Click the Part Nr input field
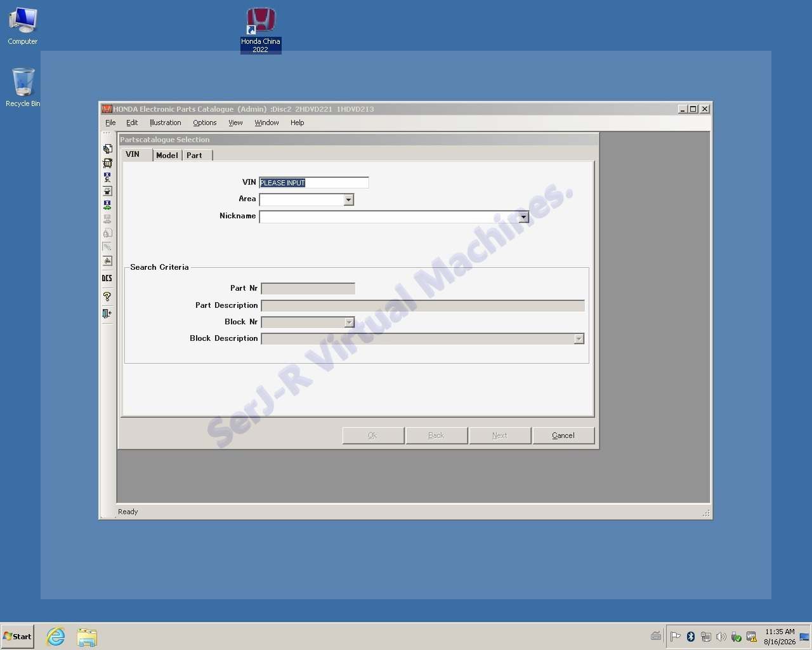Screen dimensions: 812x650 308,289
